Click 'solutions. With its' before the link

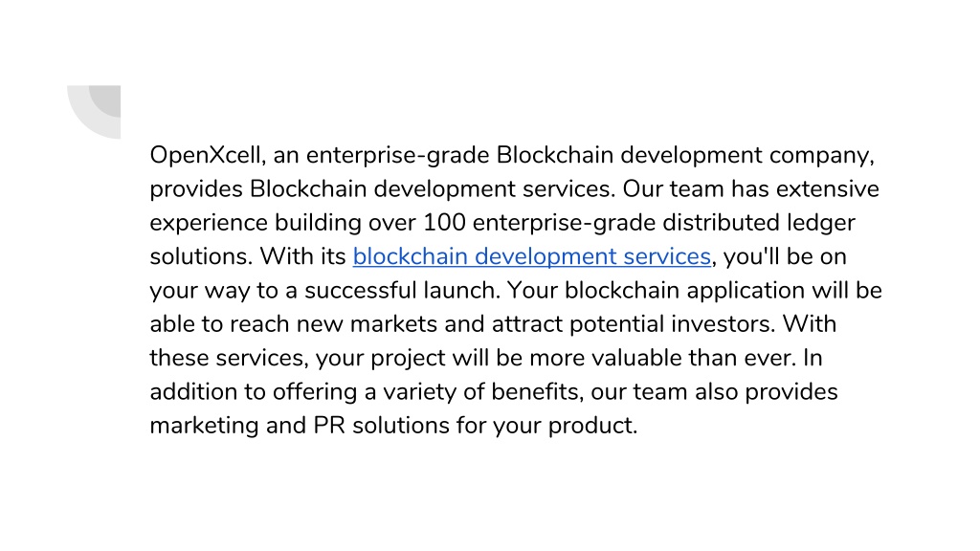tap(248, 256)
